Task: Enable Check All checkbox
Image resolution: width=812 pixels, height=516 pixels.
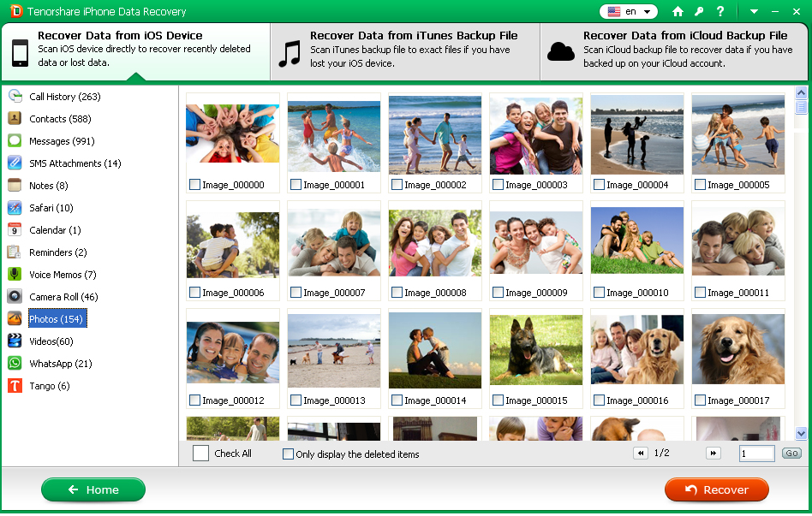Action: (x=200, y=454)
